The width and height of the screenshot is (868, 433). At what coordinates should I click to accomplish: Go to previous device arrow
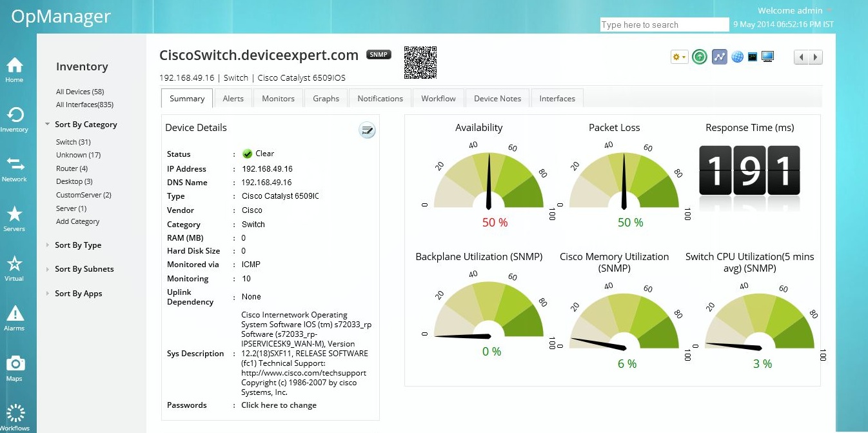[x=801, y=57]
